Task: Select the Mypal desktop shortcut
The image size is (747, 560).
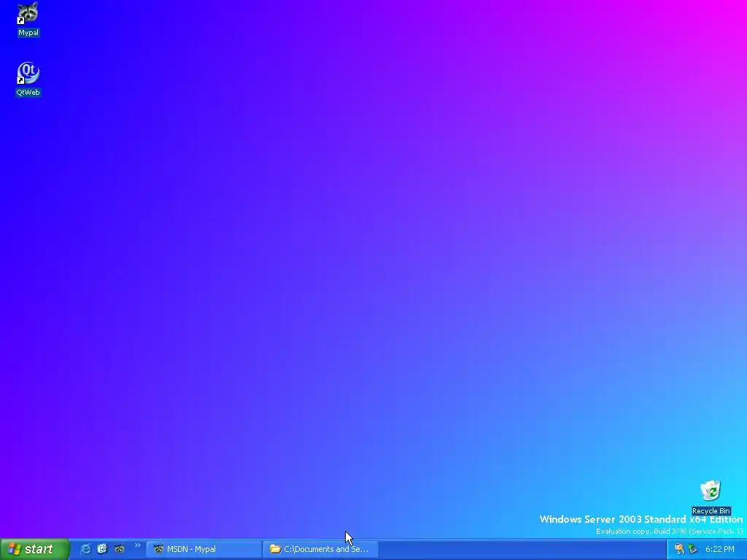Action: pos(28,19)
